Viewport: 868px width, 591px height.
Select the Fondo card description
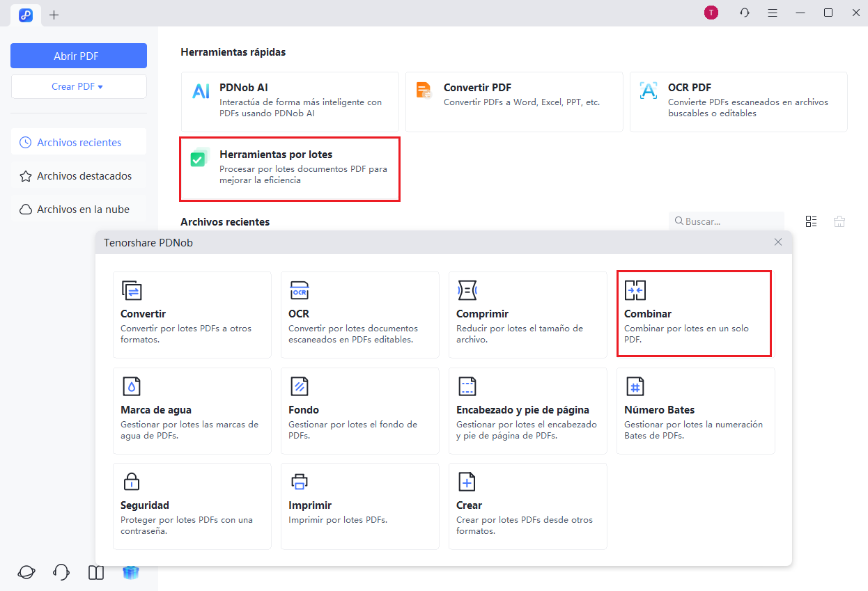pyautogui.click(x=353, y=430)
